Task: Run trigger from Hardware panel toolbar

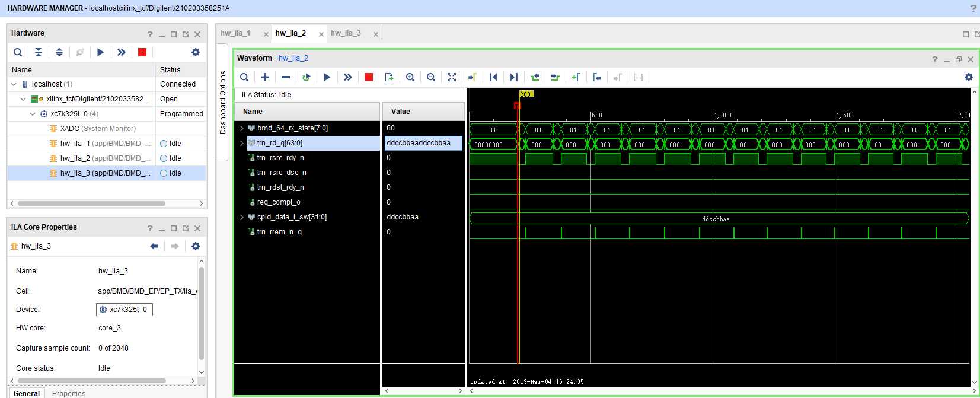Action: (101, 52)
